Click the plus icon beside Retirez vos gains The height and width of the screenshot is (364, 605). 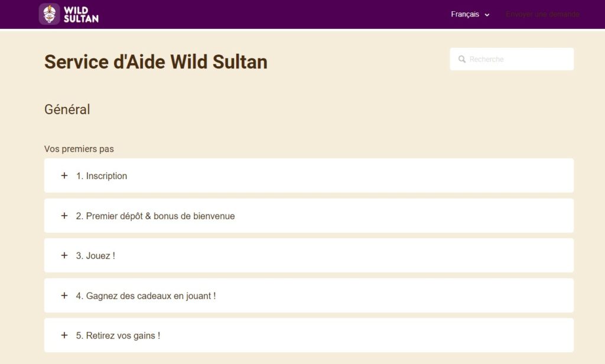(64, 335)
